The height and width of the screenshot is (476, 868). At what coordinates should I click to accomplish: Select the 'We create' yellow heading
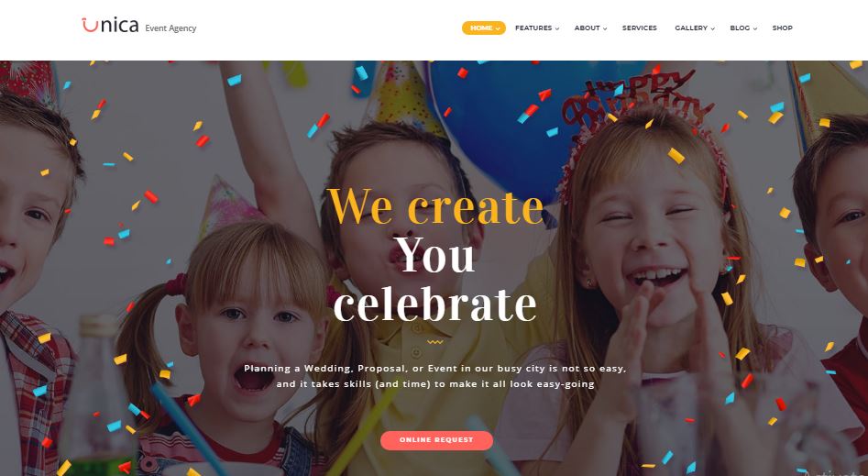pyautogui.click(x=435, y=206)
